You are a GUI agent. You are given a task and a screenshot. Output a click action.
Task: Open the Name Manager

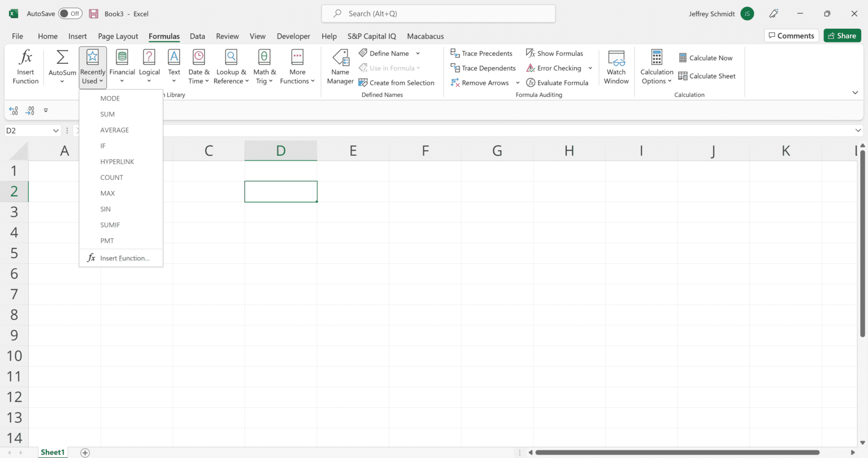click(340, 66)
